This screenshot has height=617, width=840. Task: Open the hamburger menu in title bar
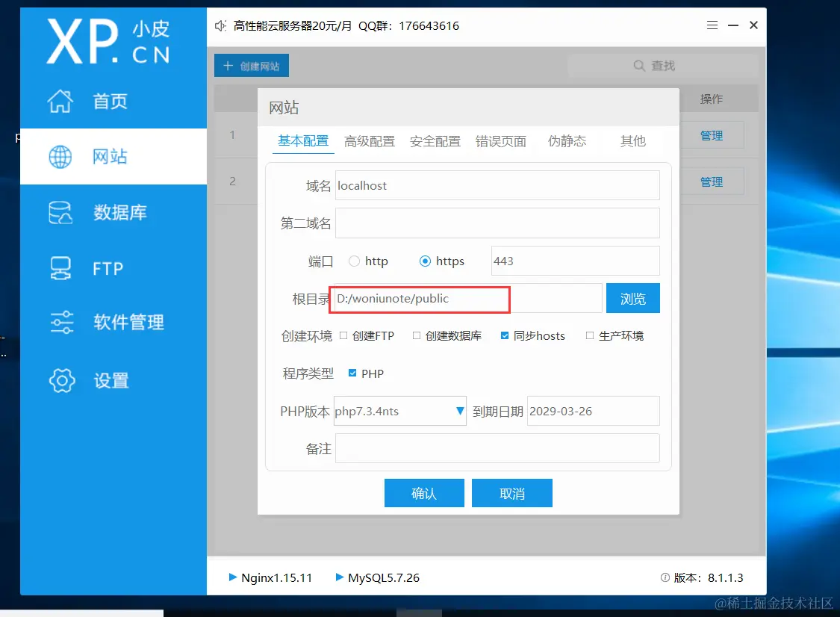click(x=712, y=25)
